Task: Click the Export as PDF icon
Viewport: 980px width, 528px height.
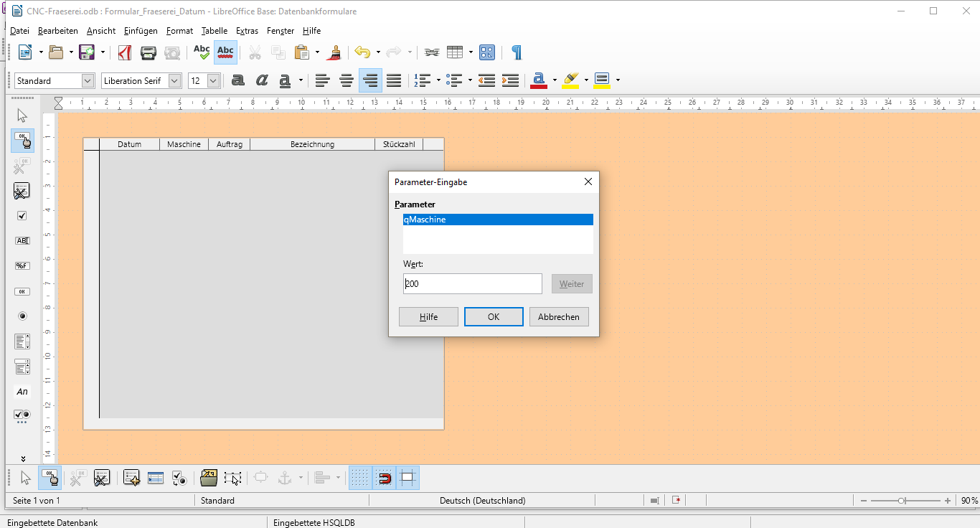Action: (x=125, y=52)
